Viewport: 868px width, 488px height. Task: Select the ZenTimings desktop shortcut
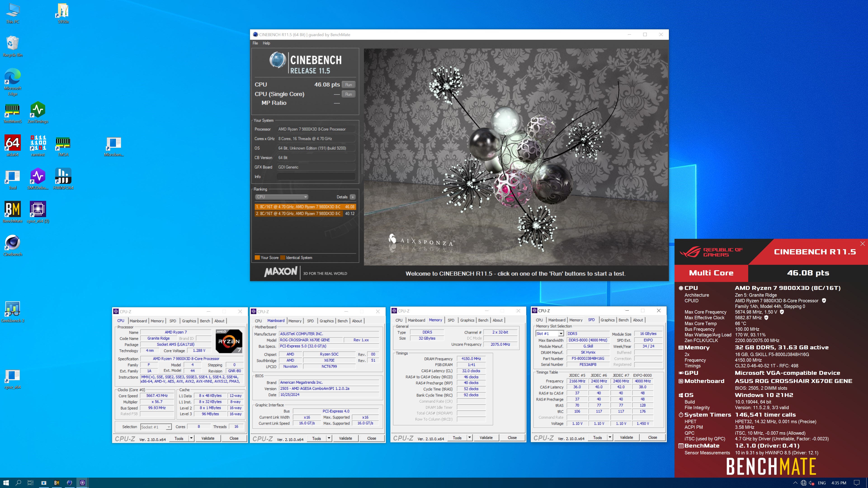(38, 113)
